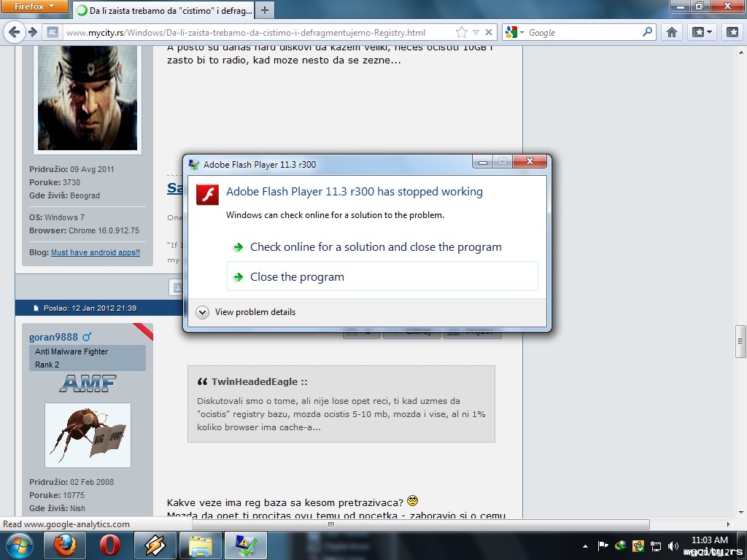Click 'Gde živiš: Beograd' text

pos(64,195)
